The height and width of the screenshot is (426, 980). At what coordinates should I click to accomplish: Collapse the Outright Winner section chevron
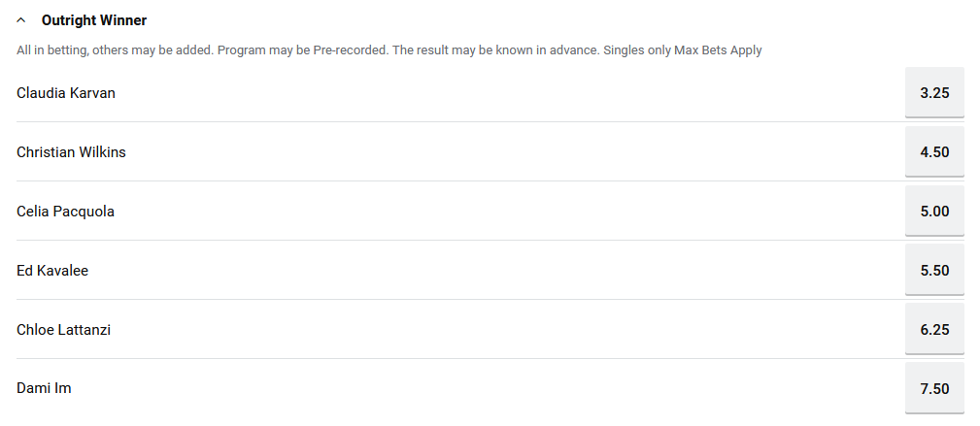point(21,20)
